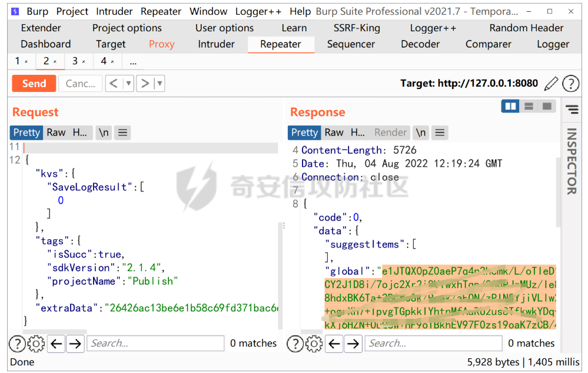Open Repeater help question mark icon near Target
This screenshot has width=588, height=373.
(570, 83)
